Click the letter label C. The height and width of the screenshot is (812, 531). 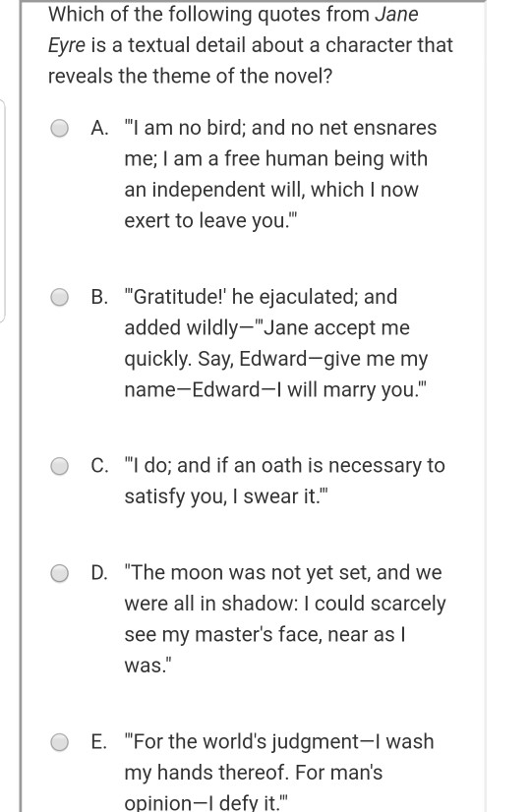tap(99, 466)
